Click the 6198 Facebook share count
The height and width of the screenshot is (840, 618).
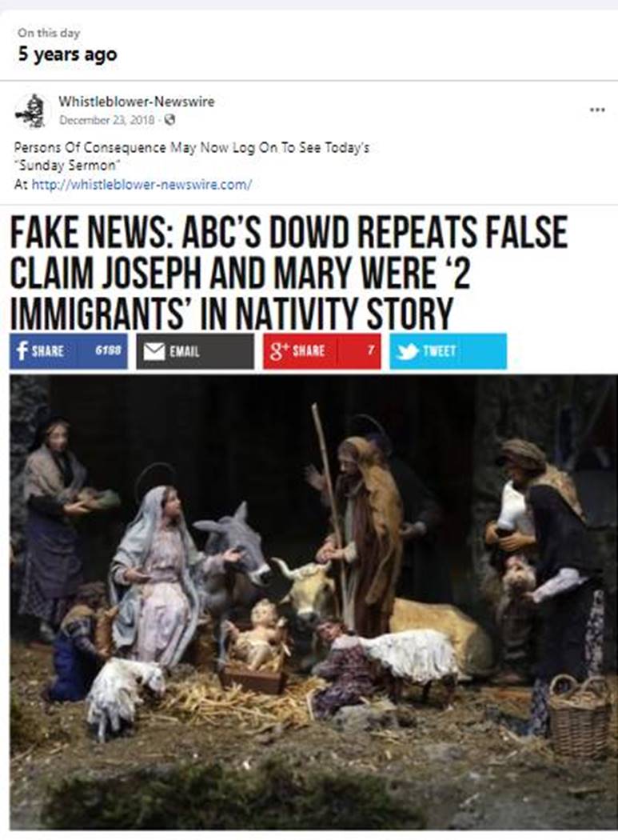point(108,351)
